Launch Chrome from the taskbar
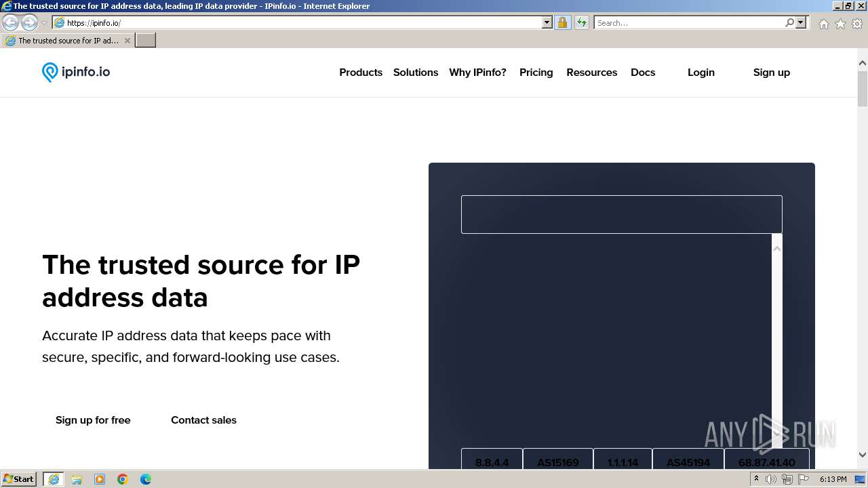The width and height of the screenshot is (868, 488). pyautogui.click(x=123, y=479)
